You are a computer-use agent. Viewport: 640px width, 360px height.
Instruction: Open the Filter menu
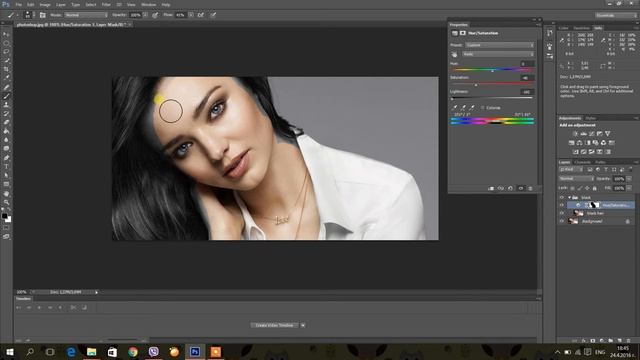pos(106,4)
